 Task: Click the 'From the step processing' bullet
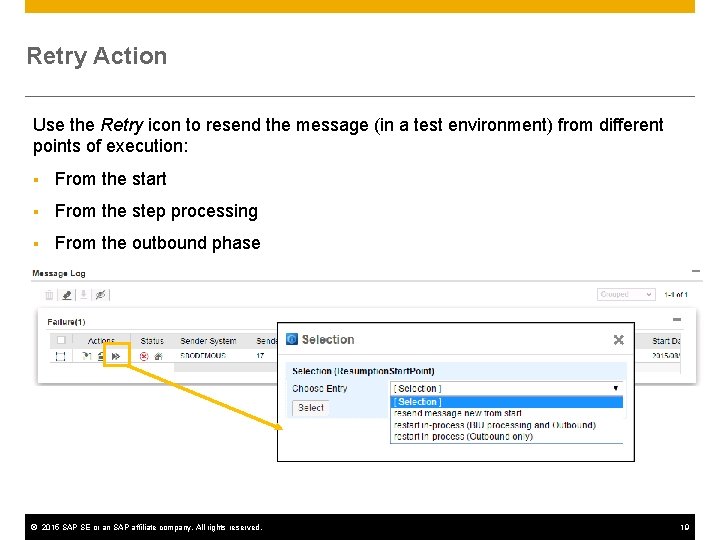click(156, 211)
